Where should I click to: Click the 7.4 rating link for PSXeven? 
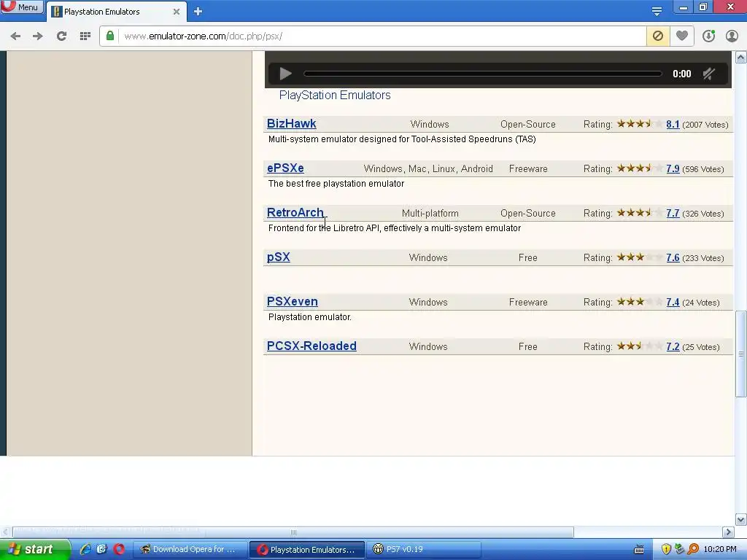pyautogui.click(x=673, y=302)
